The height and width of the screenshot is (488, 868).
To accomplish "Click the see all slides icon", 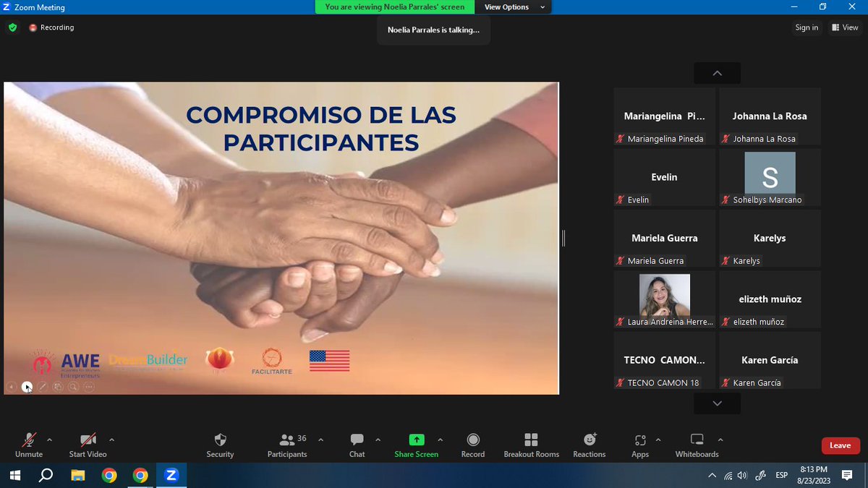I will (x=58, y=387).
